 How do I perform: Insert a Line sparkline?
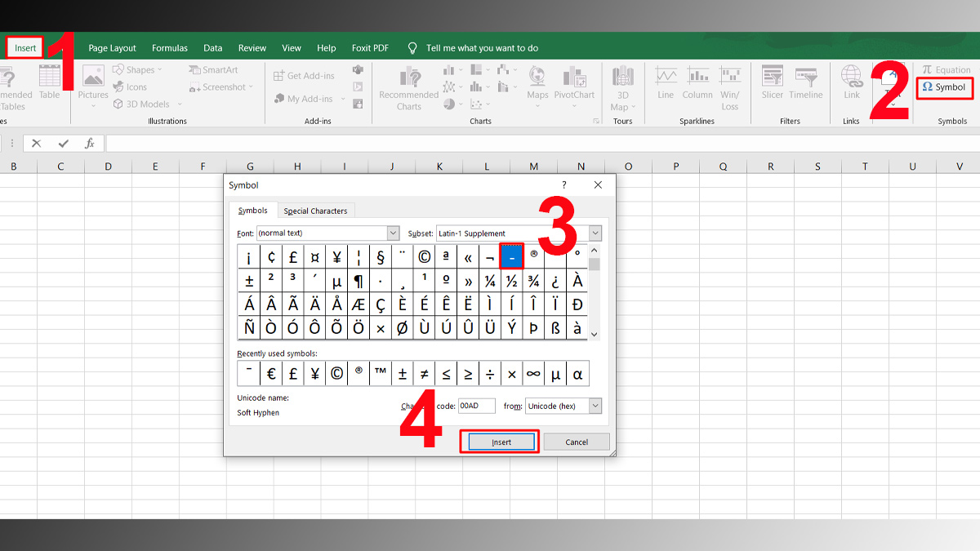[668, 87]
